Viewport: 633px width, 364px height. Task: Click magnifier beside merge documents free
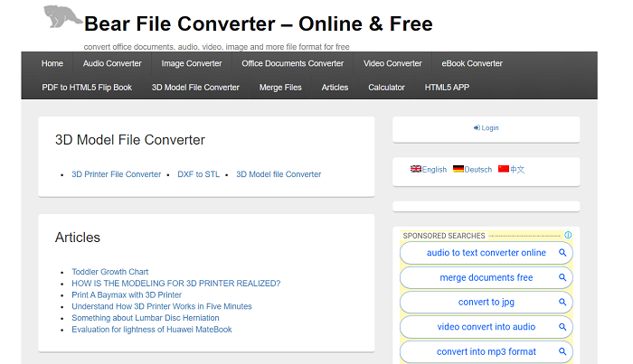click(x=562, y=277)
